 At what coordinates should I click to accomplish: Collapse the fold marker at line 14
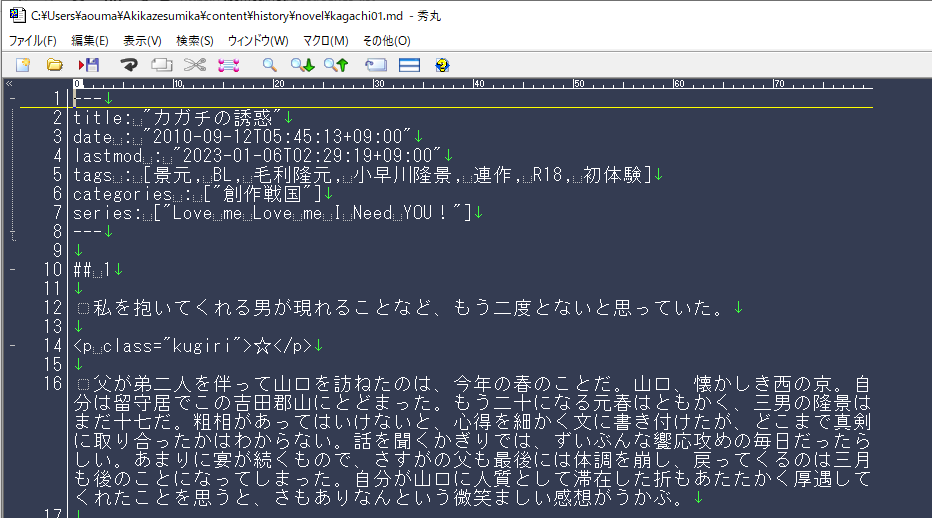[x=11, y=346]
